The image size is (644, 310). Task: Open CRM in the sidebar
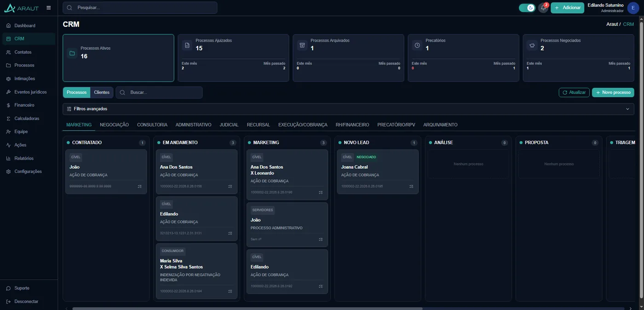[29, 39]
